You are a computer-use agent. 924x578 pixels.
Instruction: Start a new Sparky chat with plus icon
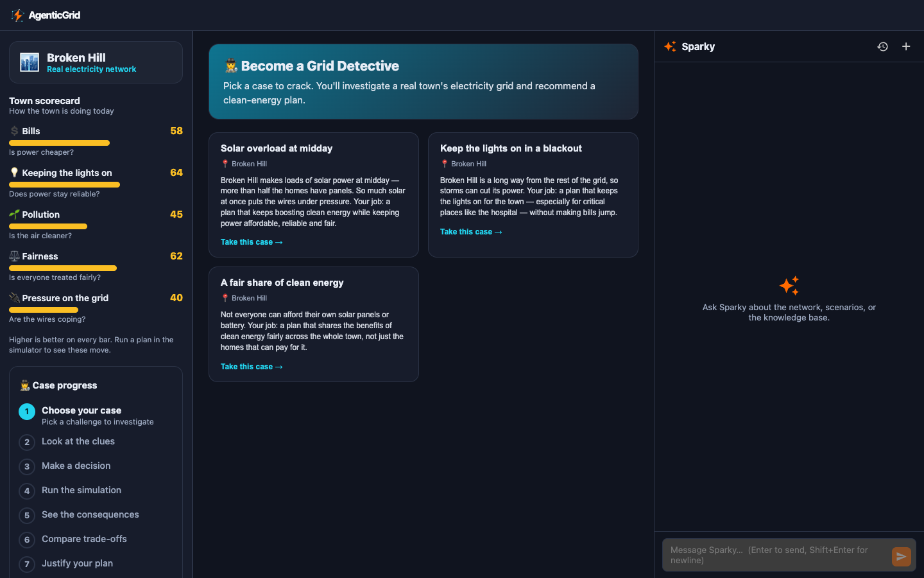pyautogui.click(x=906, y=46)
